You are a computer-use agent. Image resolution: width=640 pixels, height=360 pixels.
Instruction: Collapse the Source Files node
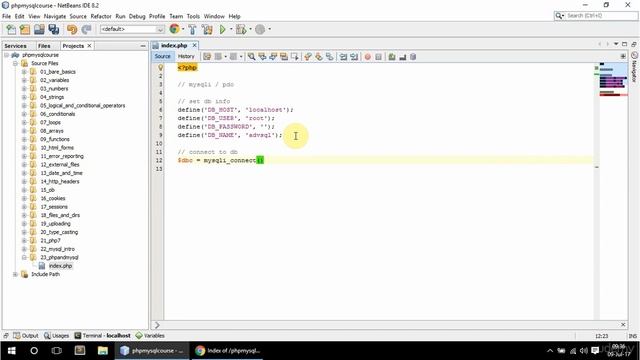(15, 63)
